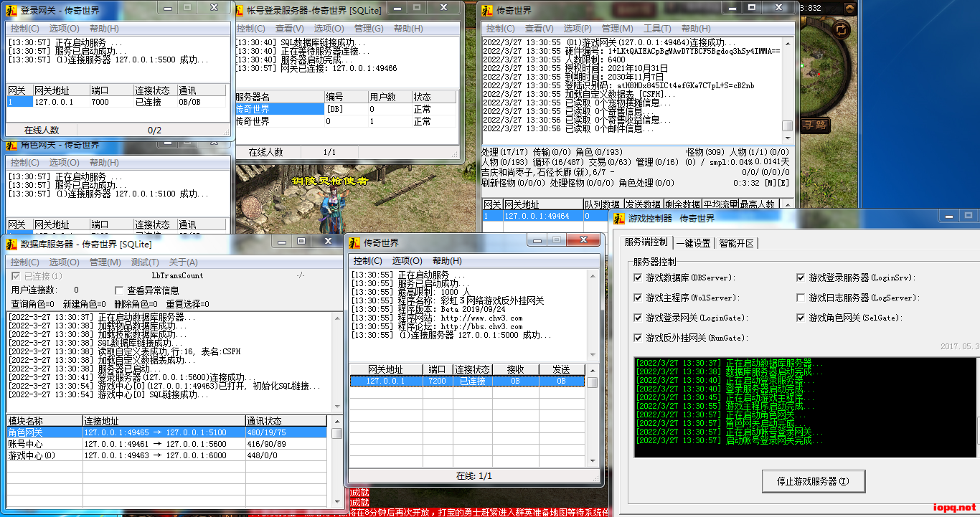Uncheck 游戏角色网关 (SelGate)
980x517 pixels.
point(801,318)
